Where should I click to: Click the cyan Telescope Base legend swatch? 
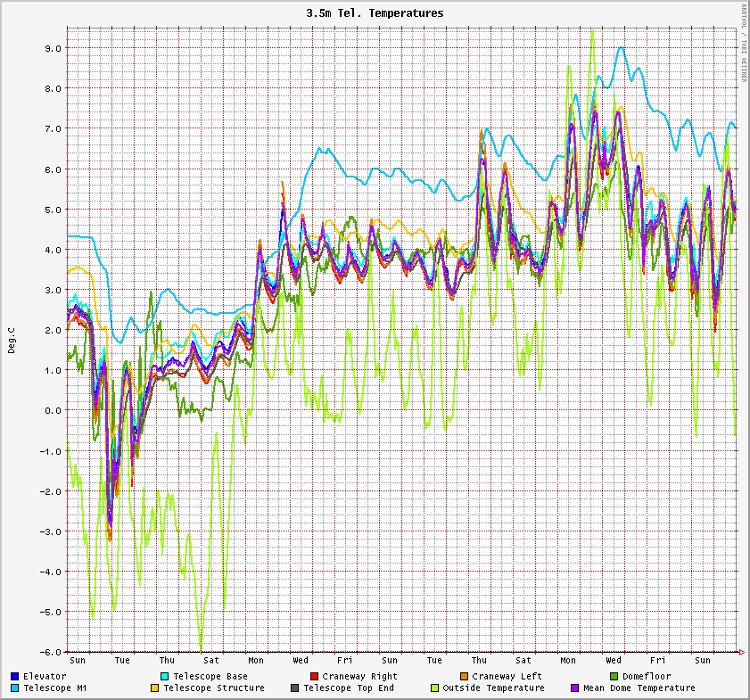pyautogui.click(x=165, y=677)
